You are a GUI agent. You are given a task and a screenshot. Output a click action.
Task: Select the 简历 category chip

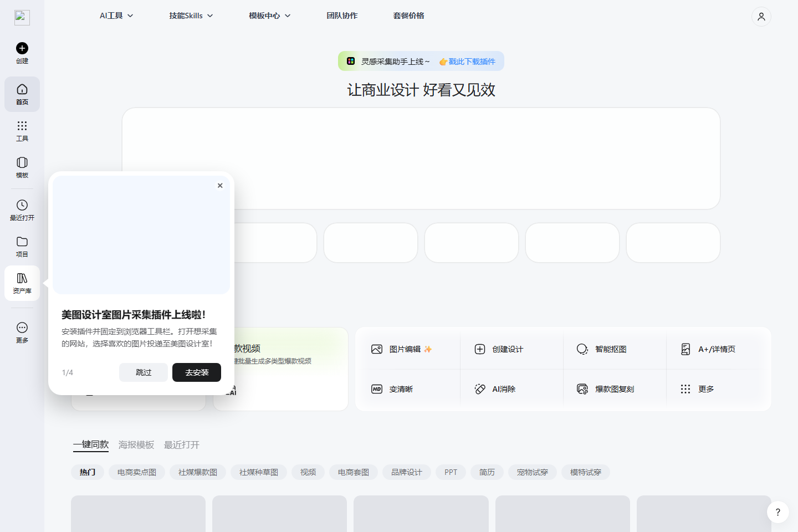[487, 472]
